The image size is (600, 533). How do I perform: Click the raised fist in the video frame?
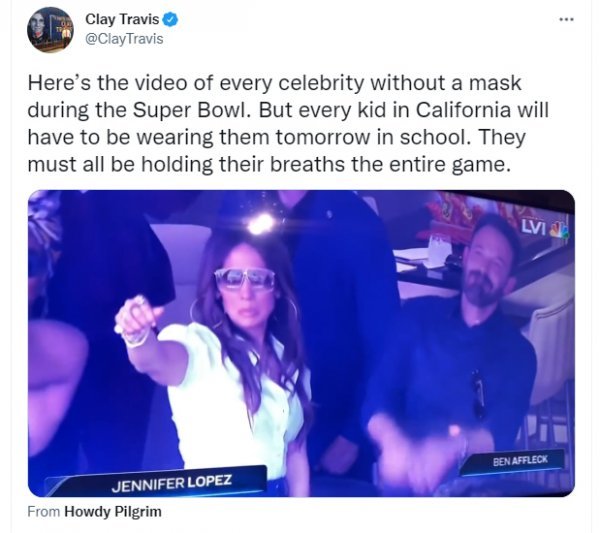135,318
